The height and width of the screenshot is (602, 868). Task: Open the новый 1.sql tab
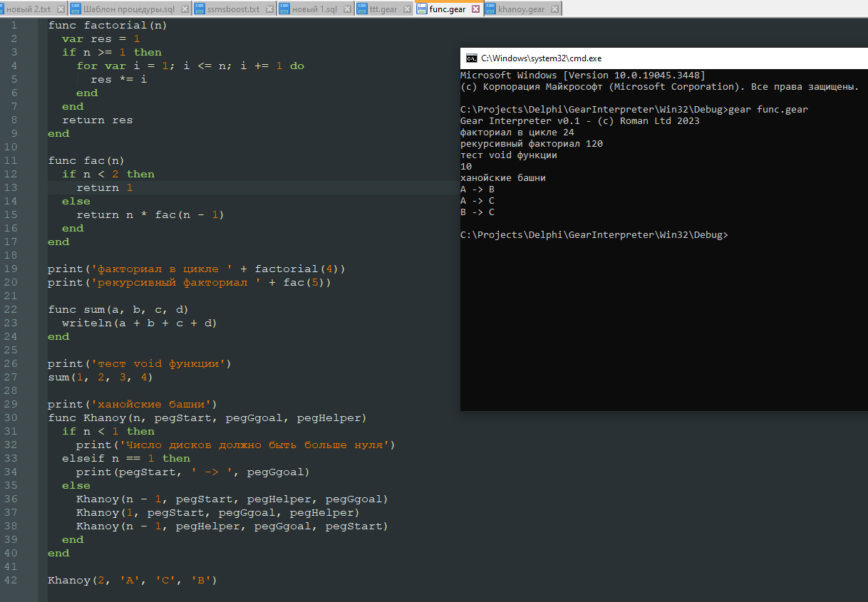pos(314,9)
